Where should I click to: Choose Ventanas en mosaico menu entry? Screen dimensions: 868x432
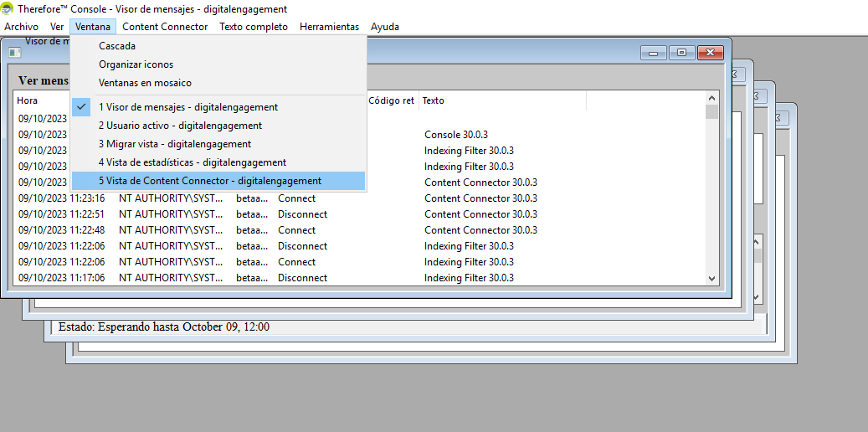pyautogui.click(x=218, y=83)
